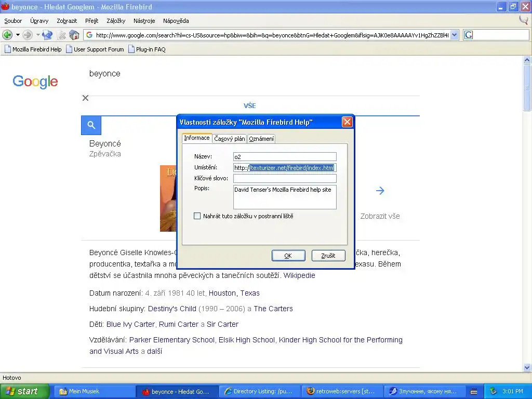Click the Stop loading icon
The image size is (532, 399).
61,35
